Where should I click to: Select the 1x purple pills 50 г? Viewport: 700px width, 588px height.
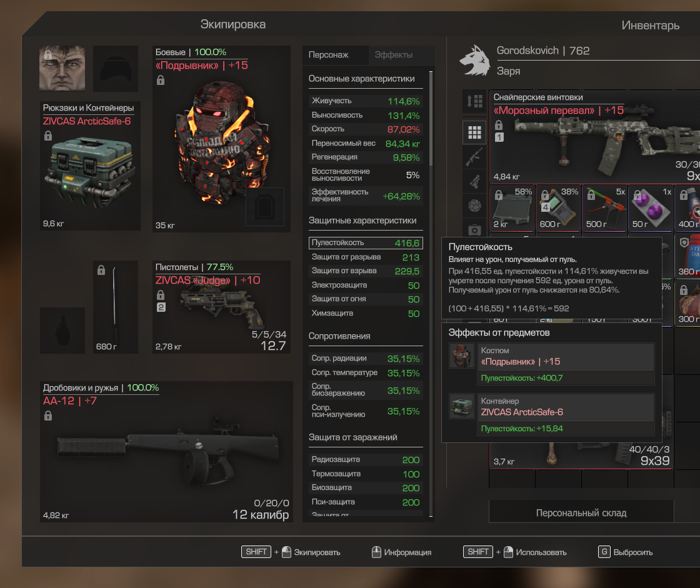[x=651, y=208]
